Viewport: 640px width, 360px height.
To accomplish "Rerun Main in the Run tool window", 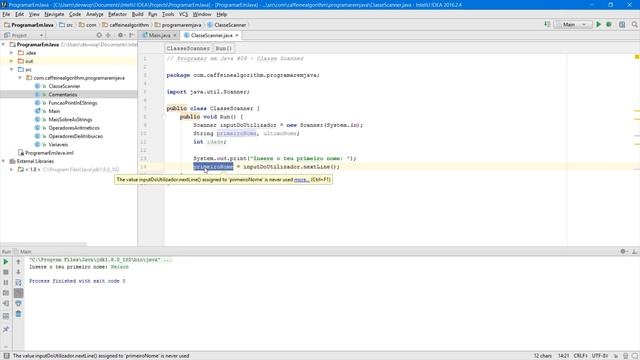I will coord(6,262).
